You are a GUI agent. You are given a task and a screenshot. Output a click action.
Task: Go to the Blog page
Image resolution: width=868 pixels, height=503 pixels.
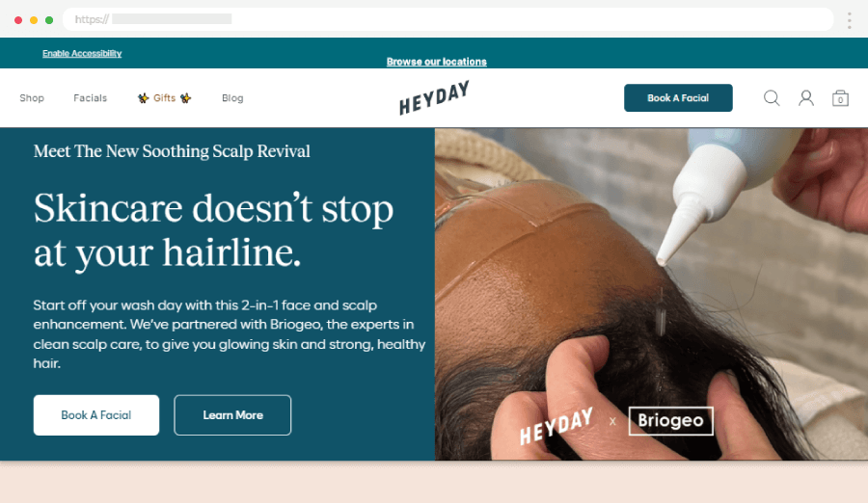click(232, 98)
